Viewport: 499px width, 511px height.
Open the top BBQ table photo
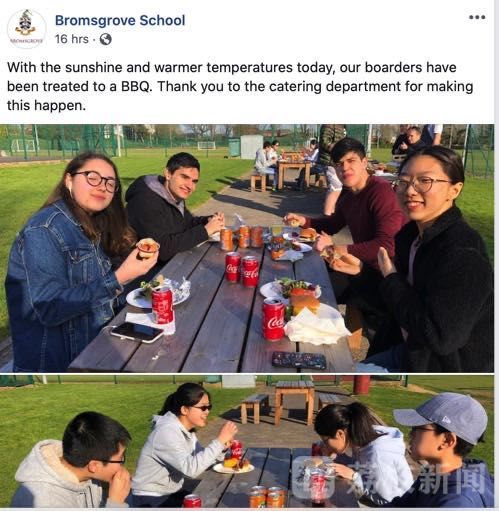pos(247,248)
